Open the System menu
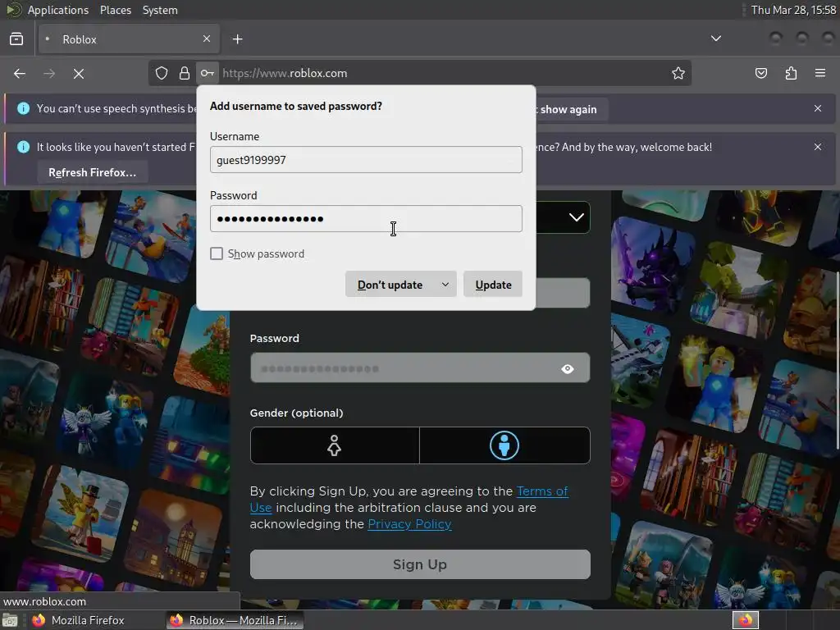The height and width of the screenshot is (630, 840). click(160, 10)
